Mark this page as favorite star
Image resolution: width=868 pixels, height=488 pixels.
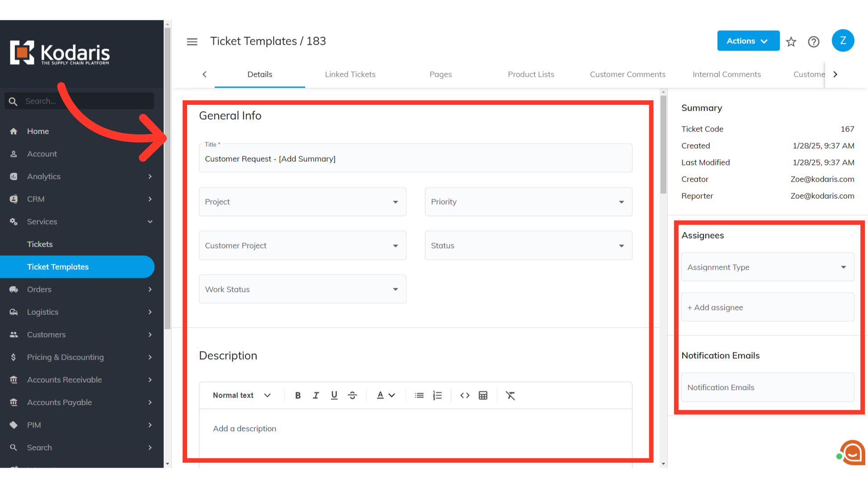(x=791, y=42)
